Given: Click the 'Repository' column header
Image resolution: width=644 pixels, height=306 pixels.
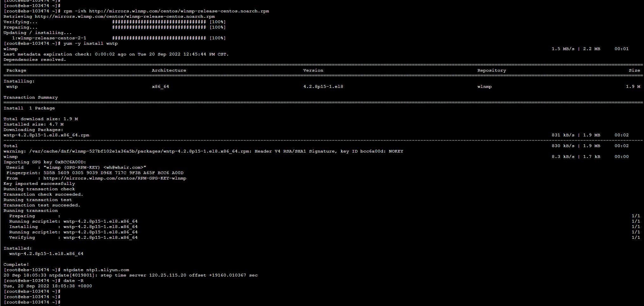Looking at the screenshot, I should click(x=492, y=70).
